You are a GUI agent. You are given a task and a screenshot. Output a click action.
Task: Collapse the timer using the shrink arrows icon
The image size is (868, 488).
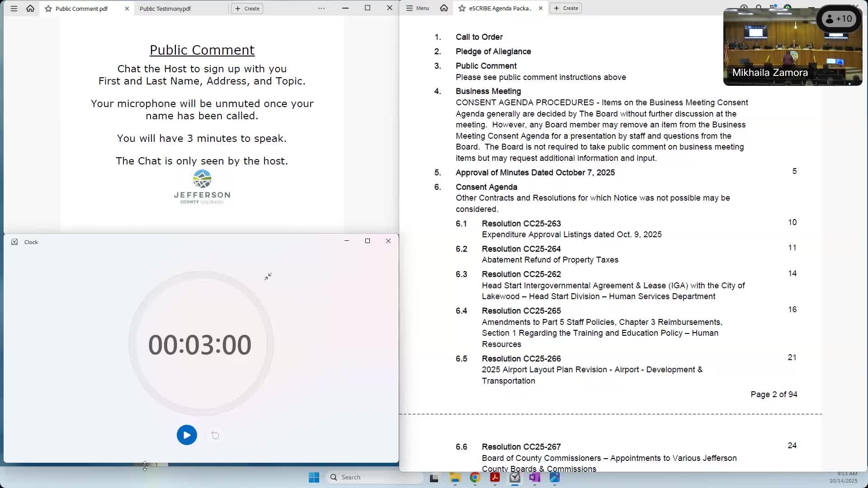(x=268, y=277)
